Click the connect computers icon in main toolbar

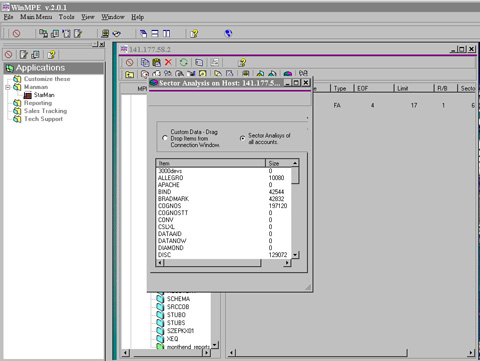click(x=43, y=33)
